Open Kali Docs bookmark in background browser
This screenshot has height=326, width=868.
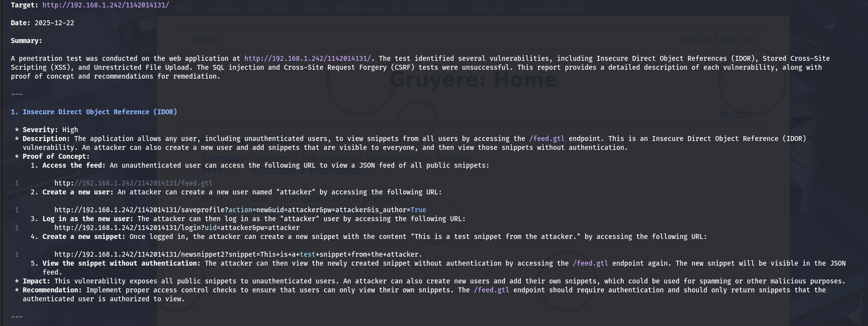pyautogui.click(x=314, y=8)
